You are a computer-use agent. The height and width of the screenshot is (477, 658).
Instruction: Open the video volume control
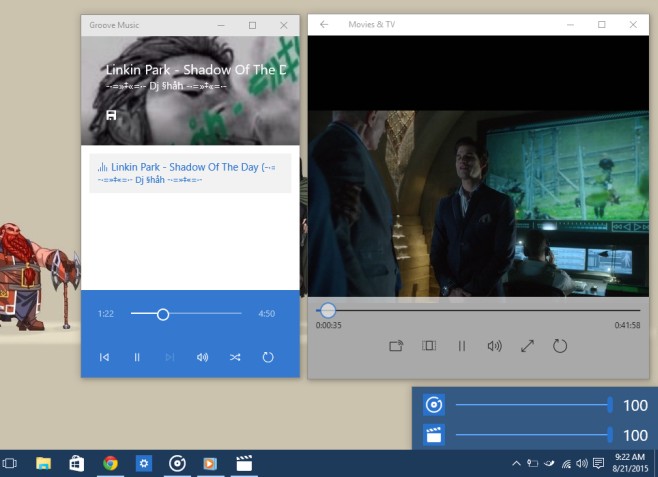point(494,346)
